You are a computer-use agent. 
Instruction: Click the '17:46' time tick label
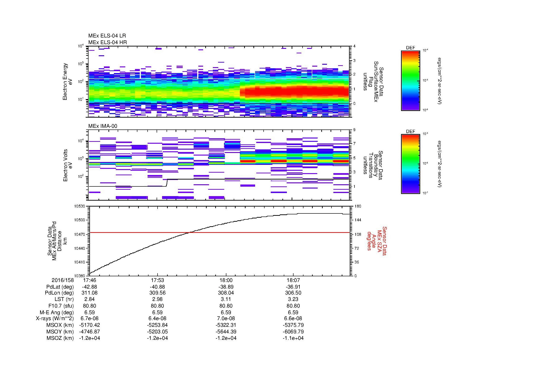click(x=89, y=280)
